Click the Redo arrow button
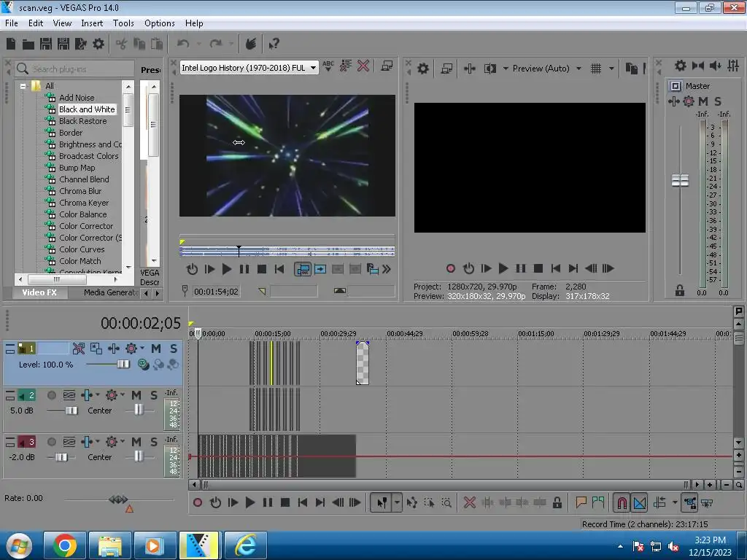Screen dimensions: 747x560 click(x=216, y=44)
